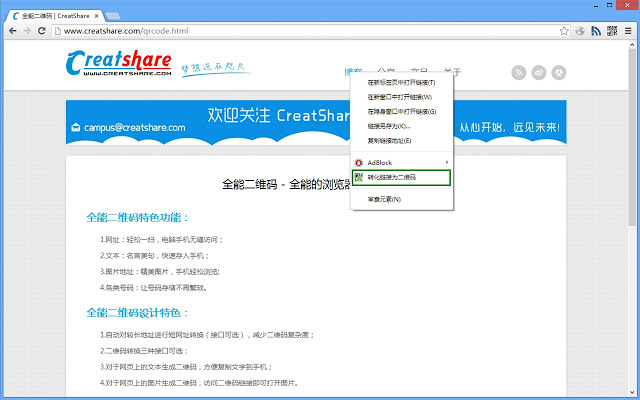Click the 梦想近在咫尺 slogan next to the logo
Screen dimensions: 640x400
pos(214,68)
